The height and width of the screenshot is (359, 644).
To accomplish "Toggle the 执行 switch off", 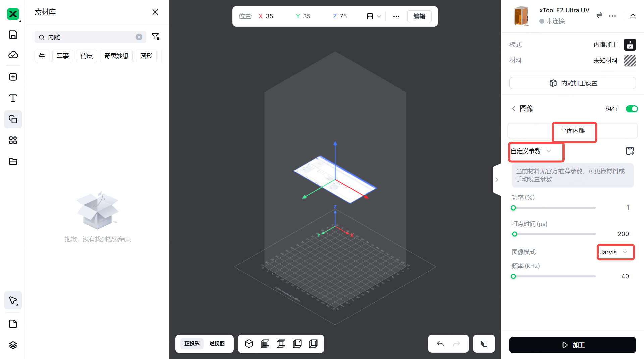I will [632, 109].
